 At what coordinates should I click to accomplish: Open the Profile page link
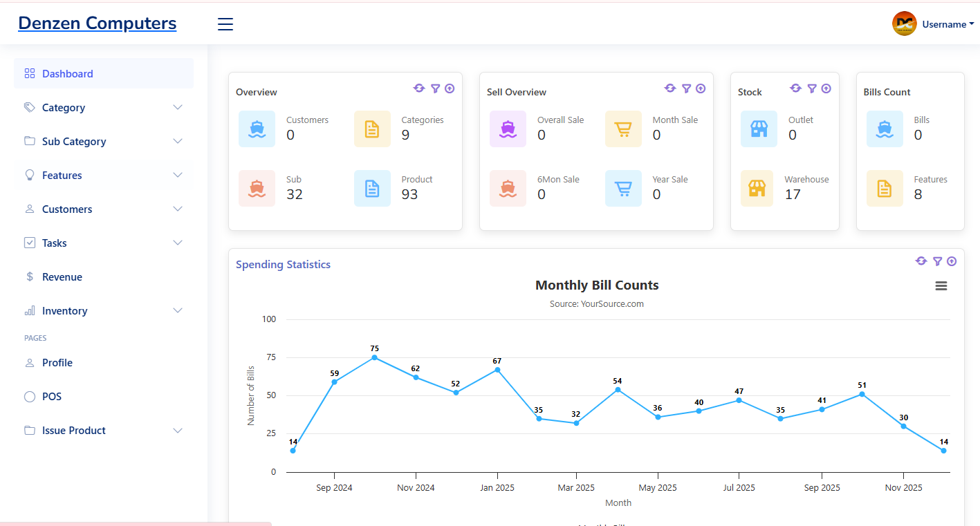coord(57,363)
